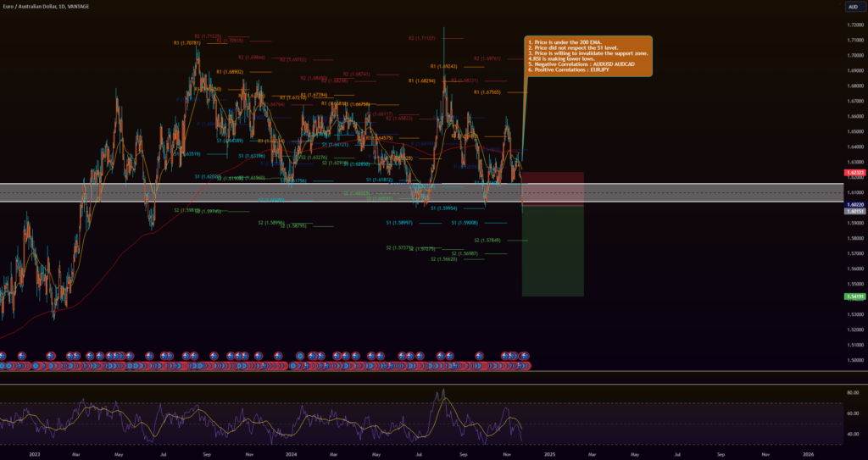Click the RSI 80.00 scale label
868x460 pixels.
851,393
